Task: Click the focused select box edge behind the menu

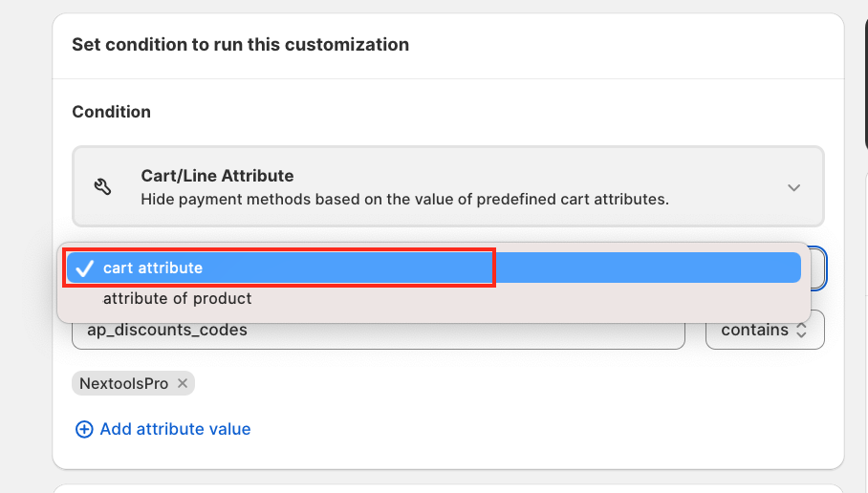Action: (818, 268)
